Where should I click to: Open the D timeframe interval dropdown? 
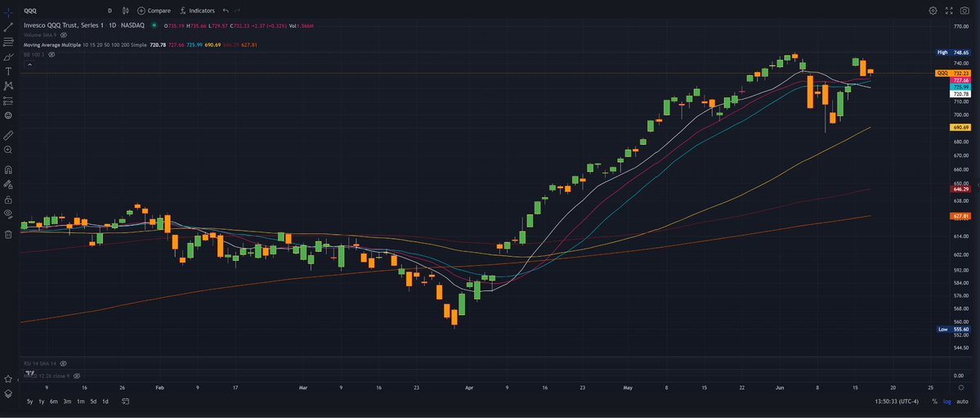click(110, 11)
